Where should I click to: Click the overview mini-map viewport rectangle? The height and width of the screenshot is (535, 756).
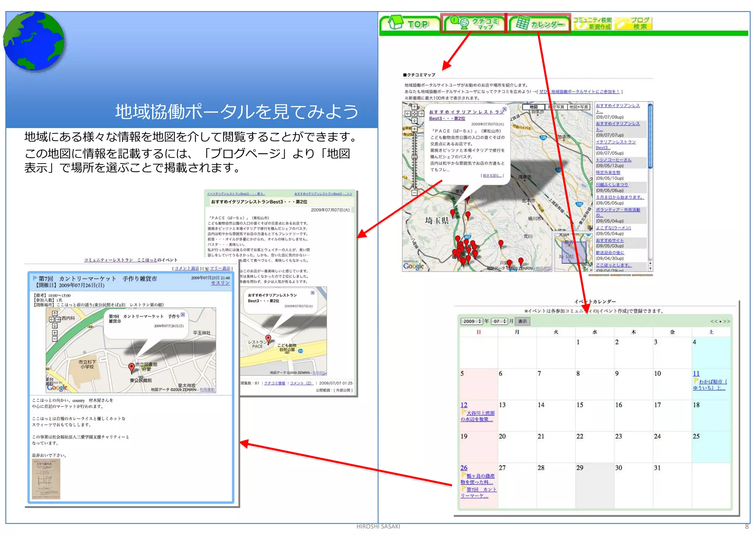tap(574, 252)
